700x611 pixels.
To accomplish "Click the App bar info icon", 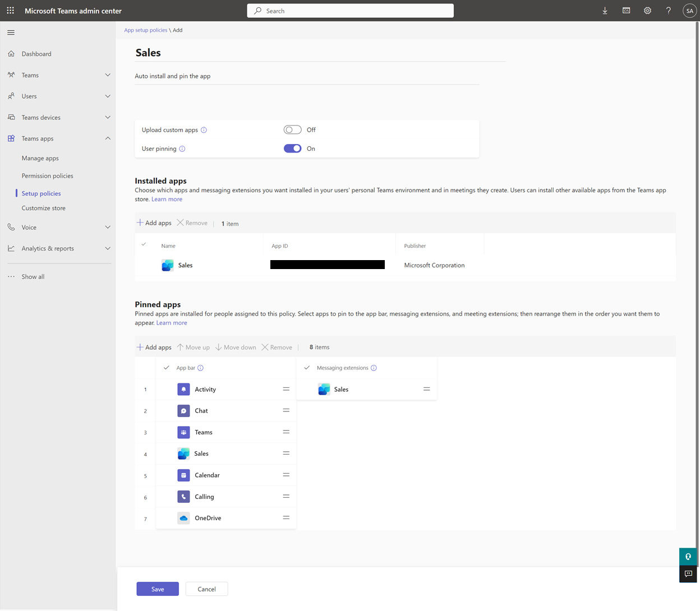I will [x=200, y=368].
